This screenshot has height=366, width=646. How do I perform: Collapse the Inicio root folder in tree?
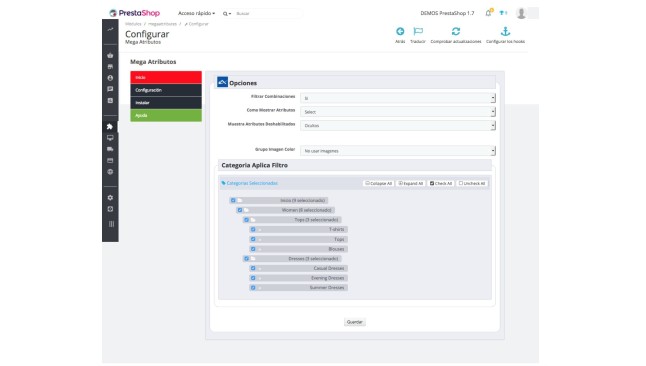pyautogui.click(x=240, y=200)
